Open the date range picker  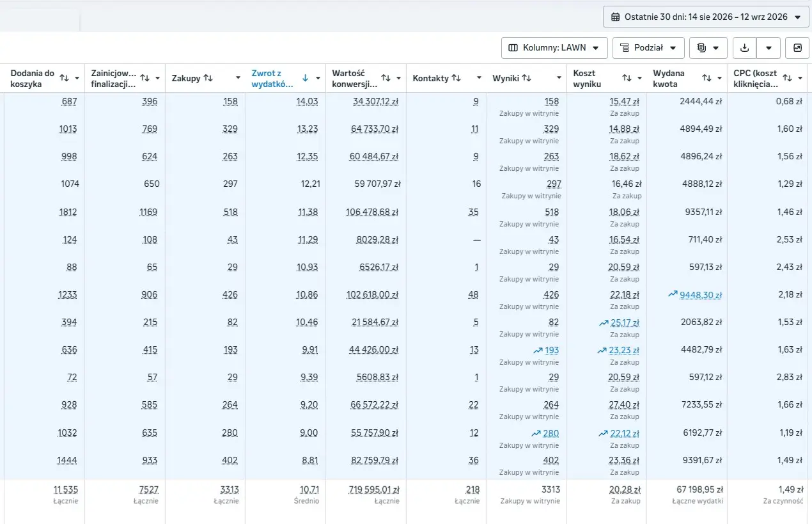pos(706,17)
